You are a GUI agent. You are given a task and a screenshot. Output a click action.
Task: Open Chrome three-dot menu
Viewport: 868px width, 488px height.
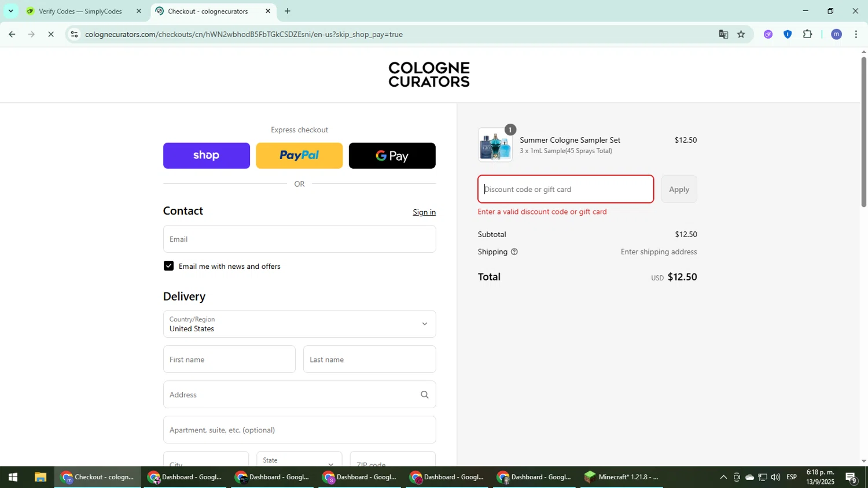coord(856,35)
